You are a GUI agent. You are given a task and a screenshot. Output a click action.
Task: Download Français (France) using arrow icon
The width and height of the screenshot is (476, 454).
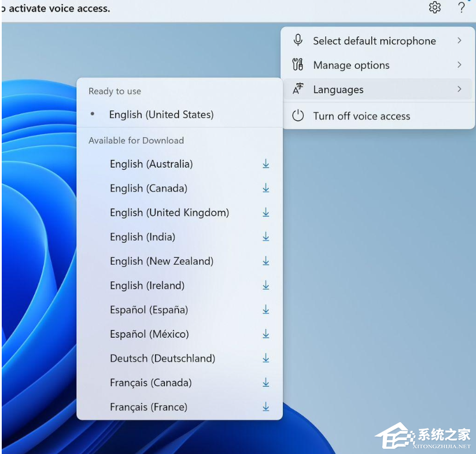266,407
